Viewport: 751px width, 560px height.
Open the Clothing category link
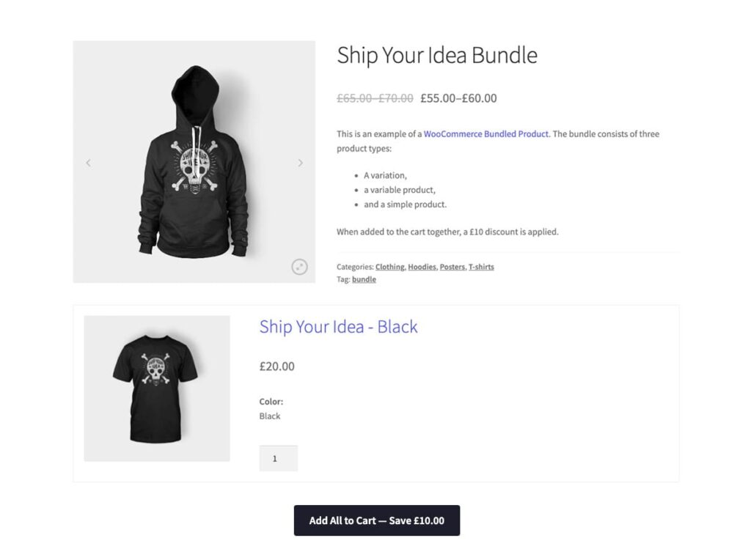[389, 267]
